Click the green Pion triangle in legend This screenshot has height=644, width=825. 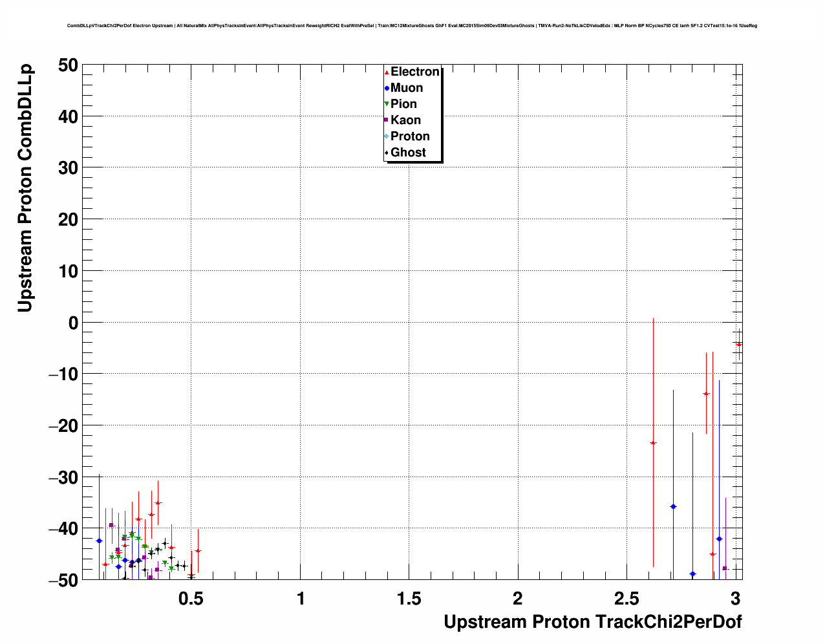[387, 104]
